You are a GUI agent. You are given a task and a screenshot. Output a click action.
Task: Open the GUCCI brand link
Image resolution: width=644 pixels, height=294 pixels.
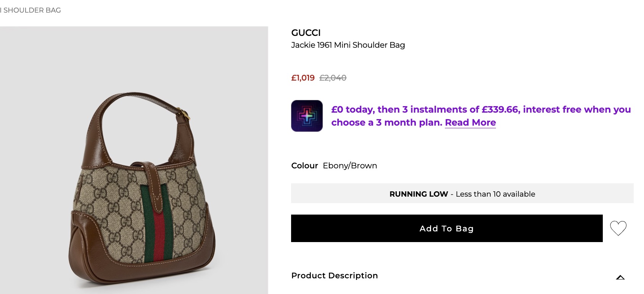306,33
